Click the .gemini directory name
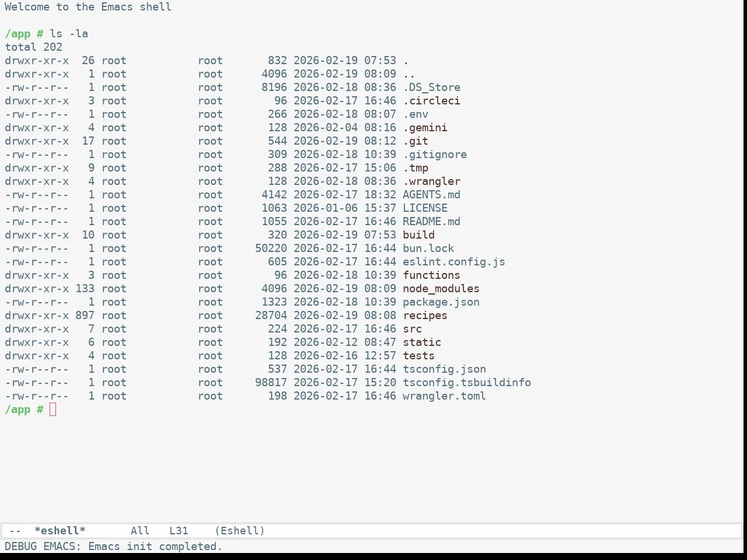This screenshot has width=747, height=560. 425,128
